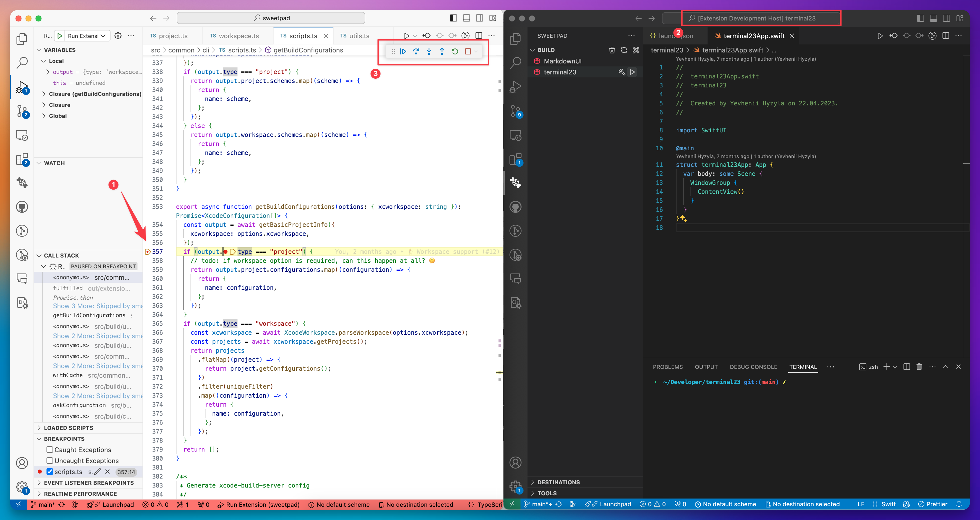Enable the Caught Exceptions breakpoint
980x520 pixels.
(x=49, y=450)
